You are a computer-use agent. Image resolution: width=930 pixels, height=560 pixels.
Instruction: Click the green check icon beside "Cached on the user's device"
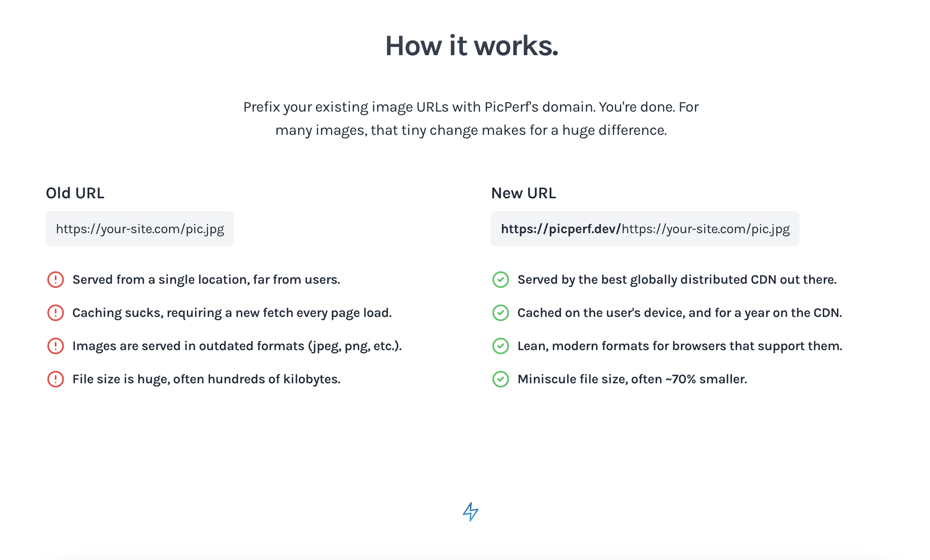501,313
